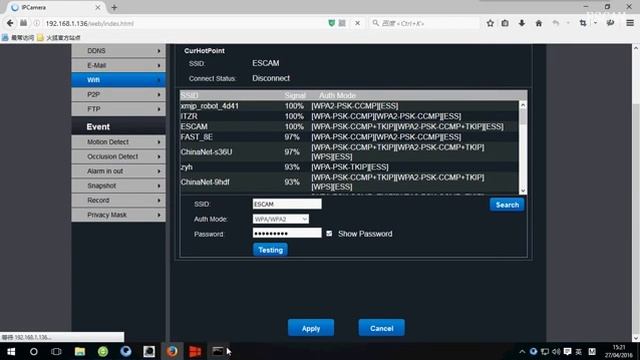
Task: Select the FAST_8E network row
Action: pos(349,137)
